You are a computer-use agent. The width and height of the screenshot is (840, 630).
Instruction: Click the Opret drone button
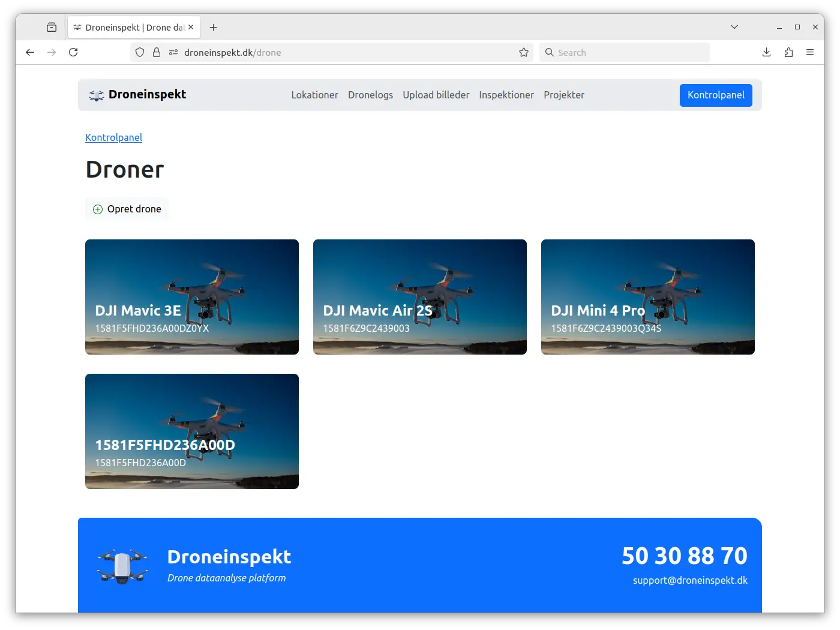click(x=127, y=209)
